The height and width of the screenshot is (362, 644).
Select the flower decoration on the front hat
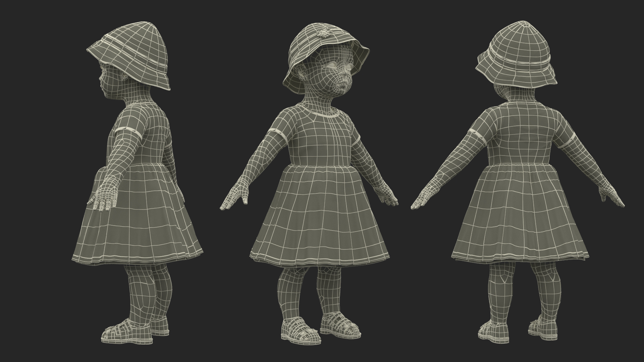click(x=324, y=33)
